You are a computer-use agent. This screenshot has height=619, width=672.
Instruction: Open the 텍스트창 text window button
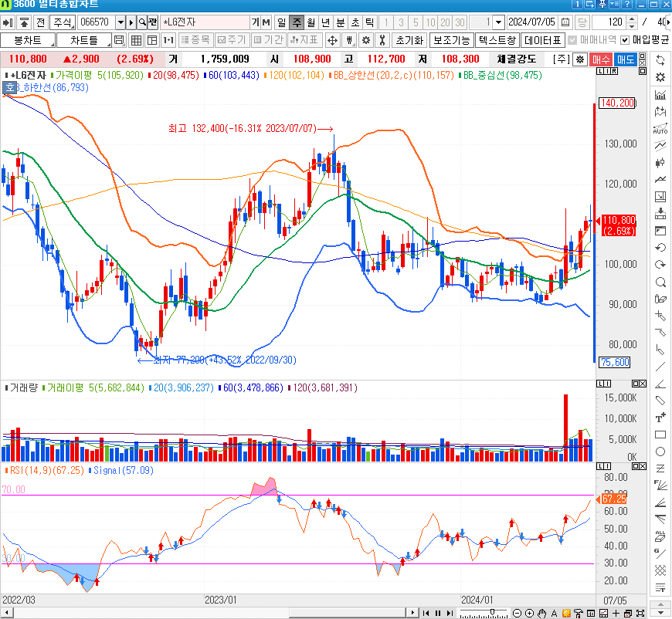pyautogui.click(x=497, y=40)
